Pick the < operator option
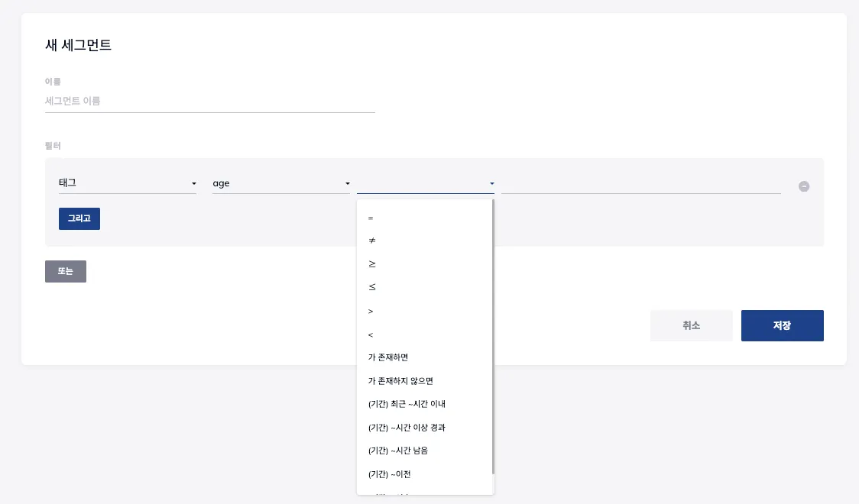Screen dimensions: 859x504 tap(425, 334)
